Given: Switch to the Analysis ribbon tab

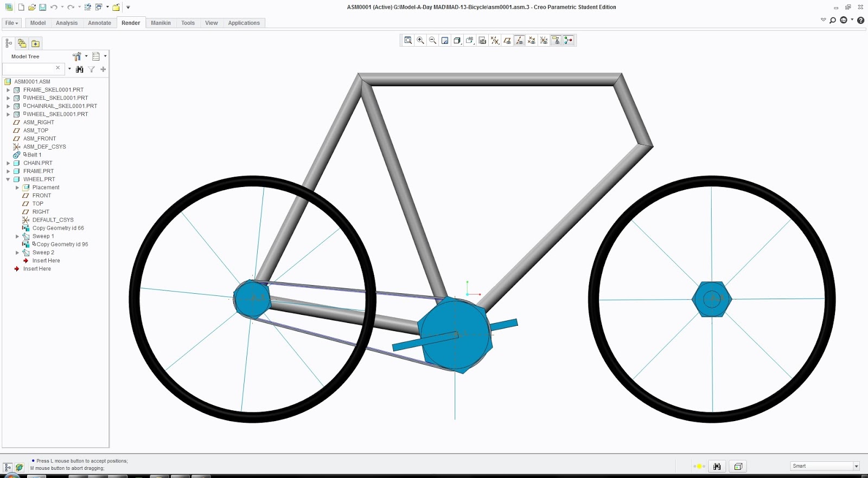Looking at the screenshot, I should pos(67,23).
